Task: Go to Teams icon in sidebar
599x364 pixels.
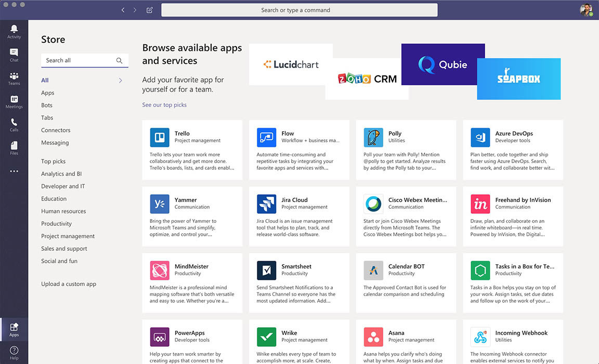Action: 14,75
